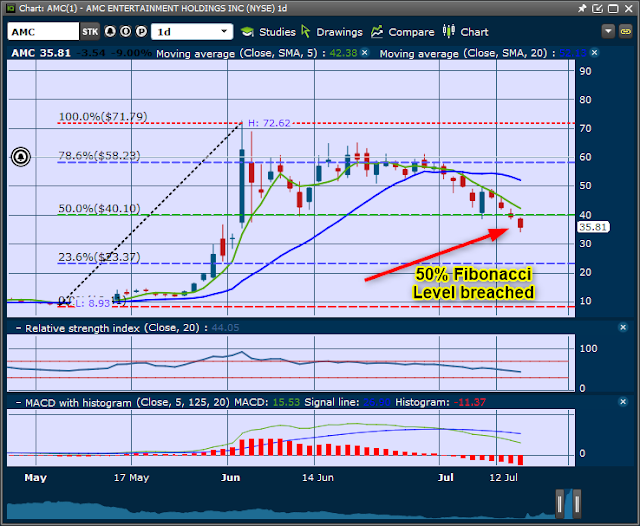Screen dimensions: 640x526
Task: Click the right handle of the range slider
Action: (x=577, y=504)
